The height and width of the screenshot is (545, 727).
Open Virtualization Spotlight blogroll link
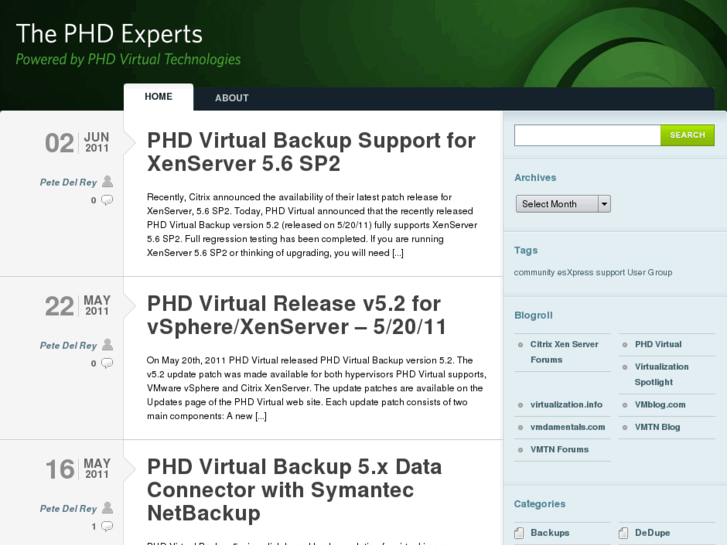coord(662,374)
